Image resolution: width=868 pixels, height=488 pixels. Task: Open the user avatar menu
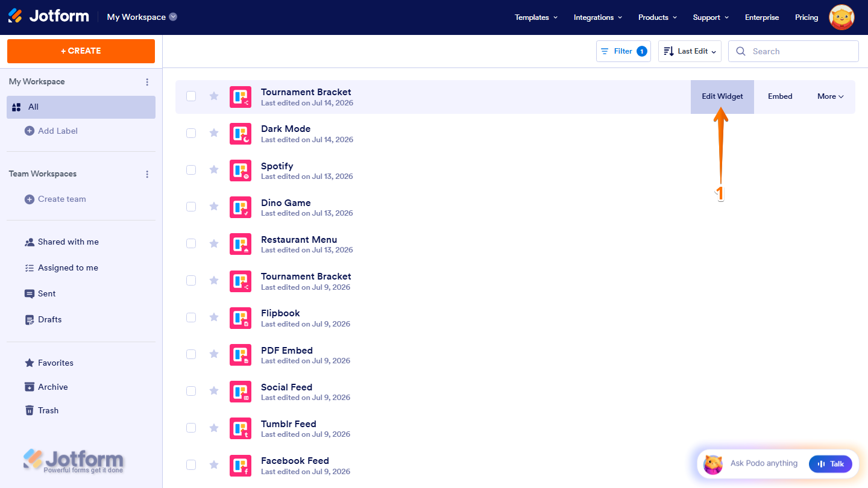click(x=841, y=17)
